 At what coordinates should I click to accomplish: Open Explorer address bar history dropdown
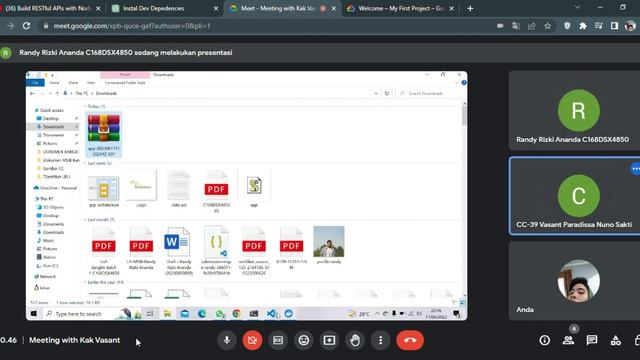[x=376, y=93]
